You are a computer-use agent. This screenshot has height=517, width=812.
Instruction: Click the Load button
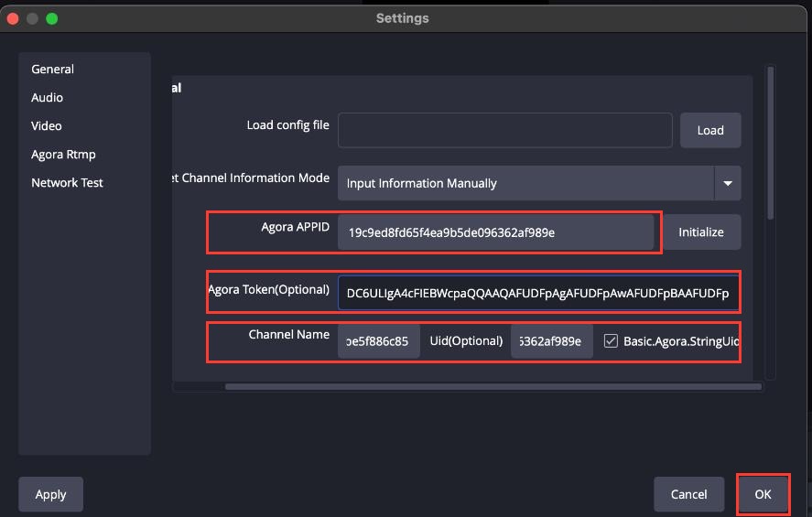coord(710,131)
